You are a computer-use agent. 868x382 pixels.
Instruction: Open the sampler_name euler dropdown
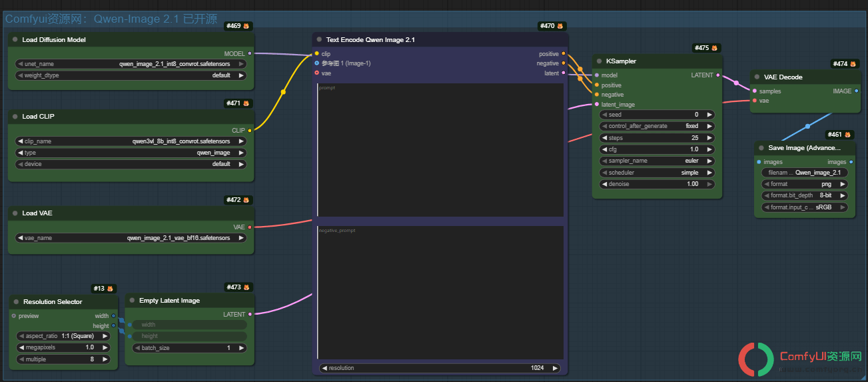[x=658, y=161]
